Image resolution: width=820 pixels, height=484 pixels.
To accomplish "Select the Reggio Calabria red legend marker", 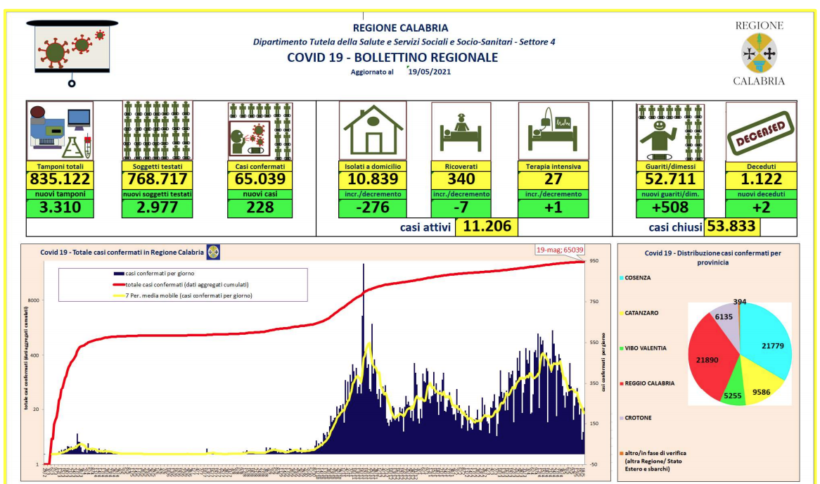I will tap(622, 383).
